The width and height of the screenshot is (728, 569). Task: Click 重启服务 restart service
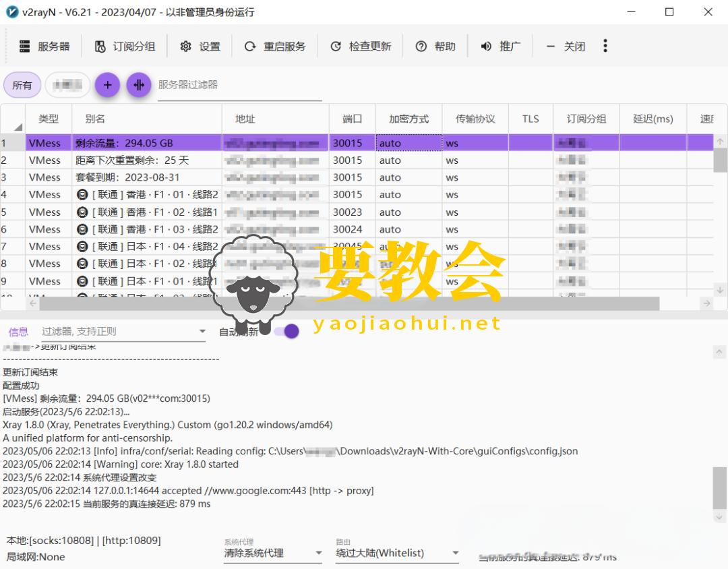(x=275, y=47)
